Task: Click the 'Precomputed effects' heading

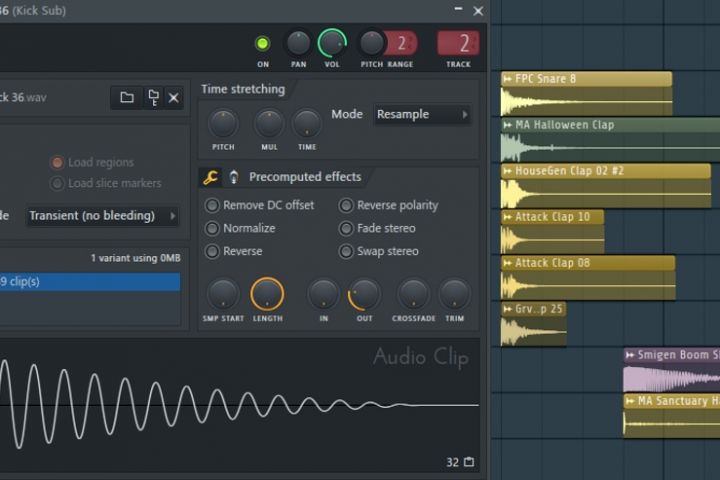Action: pos(305,177)
